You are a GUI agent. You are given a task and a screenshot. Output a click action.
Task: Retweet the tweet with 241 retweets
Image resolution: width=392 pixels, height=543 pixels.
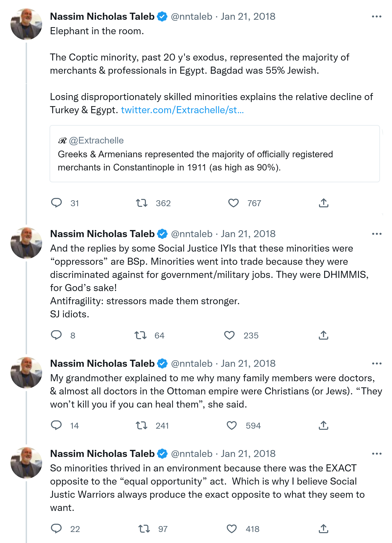[x=141, y=425]
